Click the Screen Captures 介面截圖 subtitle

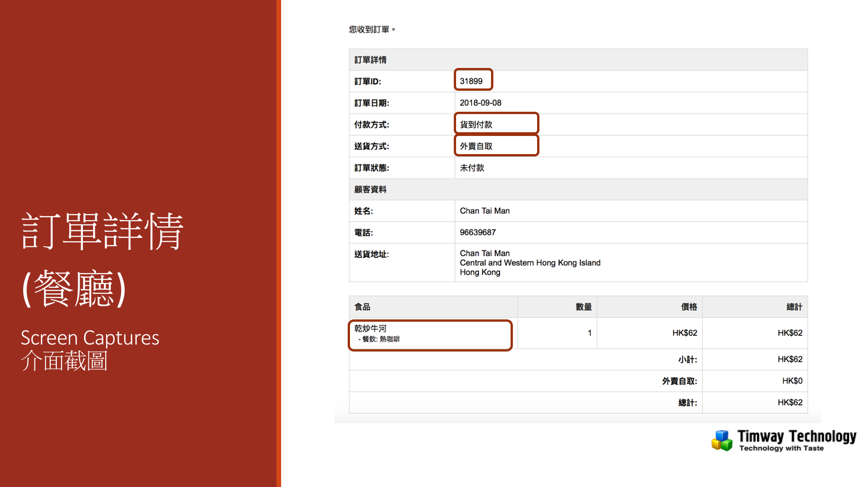click(x=90, y=349)
